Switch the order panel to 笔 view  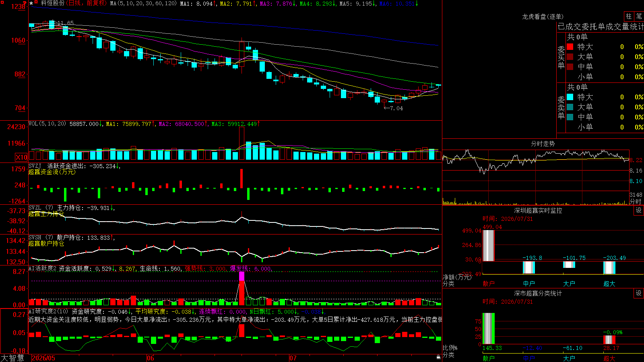coord(639,16)
